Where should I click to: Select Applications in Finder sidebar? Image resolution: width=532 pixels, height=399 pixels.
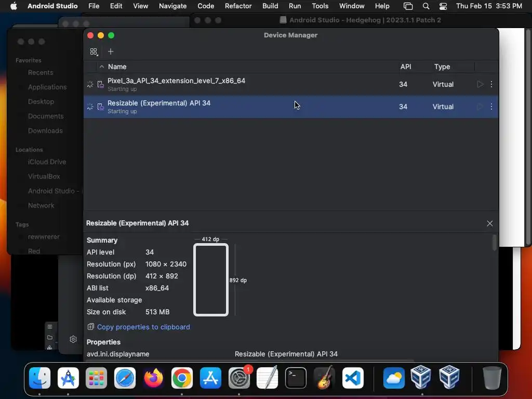(x=47, y=87)
